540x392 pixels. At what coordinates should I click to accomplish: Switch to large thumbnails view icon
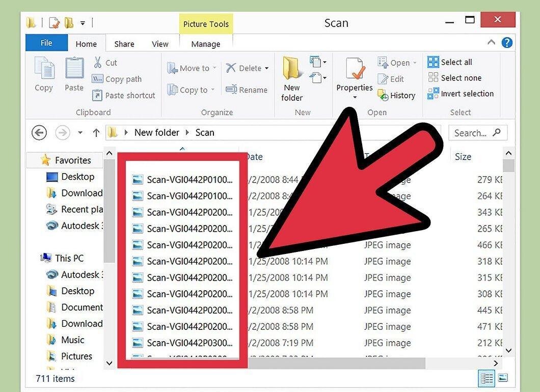tap(503, 378)
